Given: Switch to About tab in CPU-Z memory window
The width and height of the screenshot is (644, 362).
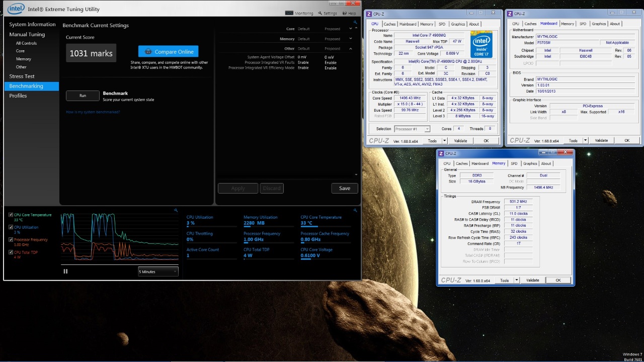Looking at the screenshot, I should pos(546,163).
